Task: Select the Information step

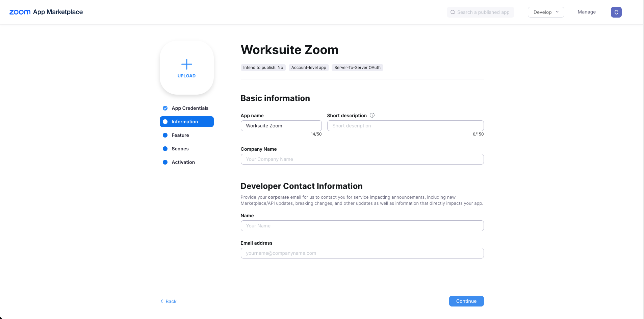Action: (x=186, y=122)
